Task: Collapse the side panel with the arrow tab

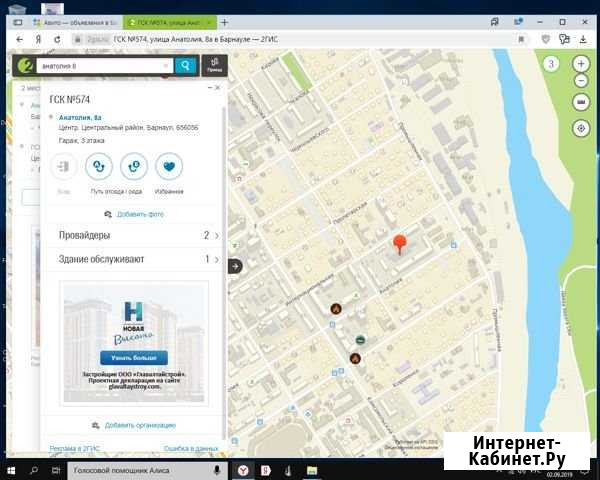Action: 235,266
